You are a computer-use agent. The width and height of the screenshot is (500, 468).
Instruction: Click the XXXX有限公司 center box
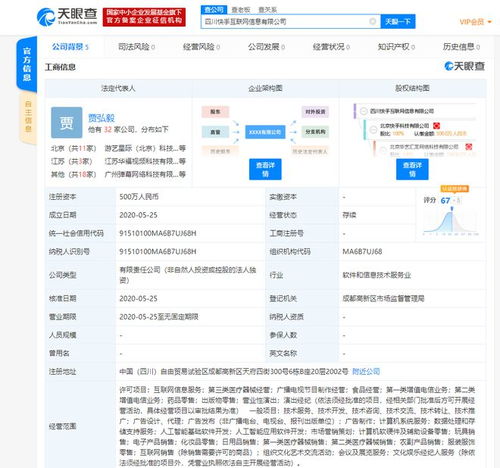click(x=265, y=132)
